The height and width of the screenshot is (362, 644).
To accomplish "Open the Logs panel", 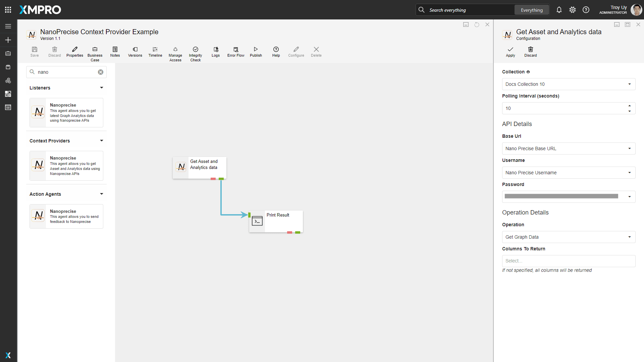I will pyautogui.click(x=216, y=49).
